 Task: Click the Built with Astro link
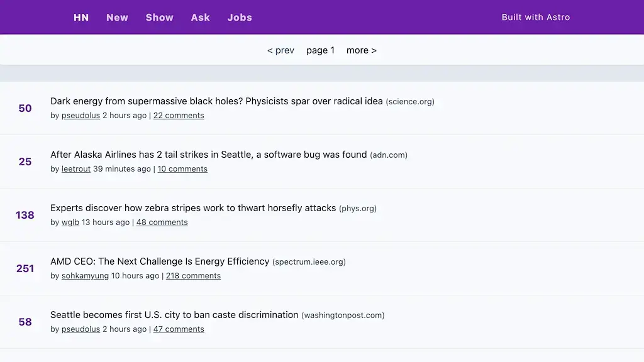pyautogui.click(x=535, y=18)
